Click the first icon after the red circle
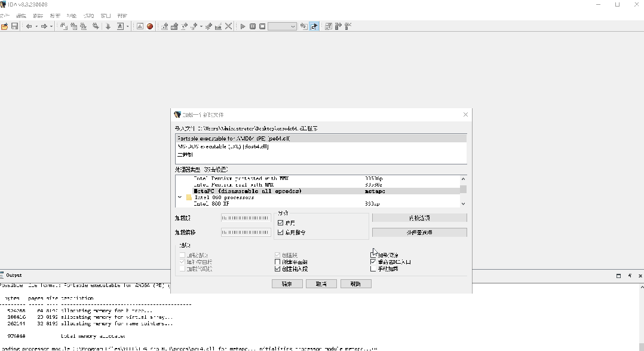This screenshot has width=644, height=351. click(165, 26)
